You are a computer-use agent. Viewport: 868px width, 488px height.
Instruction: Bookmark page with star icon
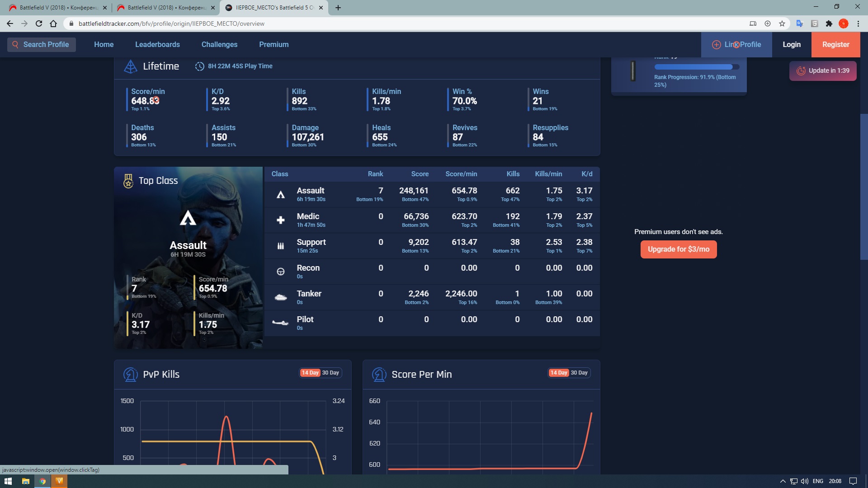click(782, 23)
